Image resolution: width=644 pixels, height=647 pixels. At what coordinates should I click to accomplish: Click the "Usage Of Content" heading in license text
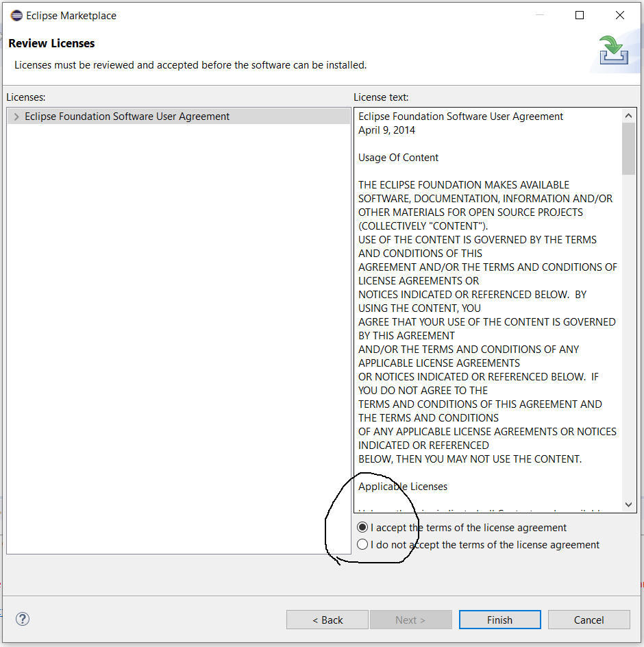[x=398, y=158]
